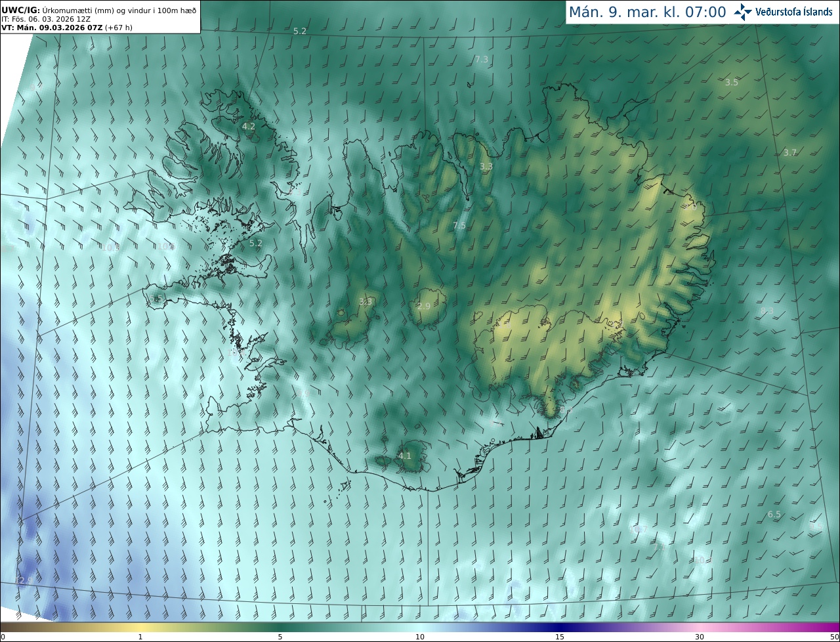Click the colour scale tick labelled 1
The width and height of the screenshot is (840, 642).
[x=140, y=637]
